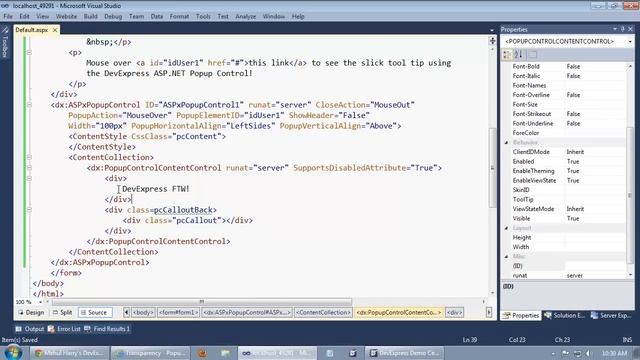640x360 pixels.
Task: Open the Windows Start menu
Action: [12, 352]
